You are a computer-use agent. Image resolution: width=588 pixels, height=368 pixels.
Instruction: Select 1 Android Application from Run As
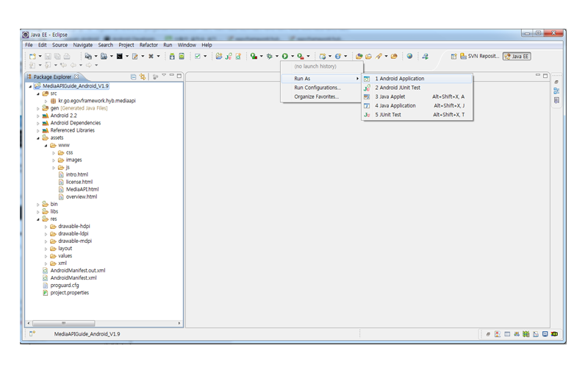pos(399,79)
